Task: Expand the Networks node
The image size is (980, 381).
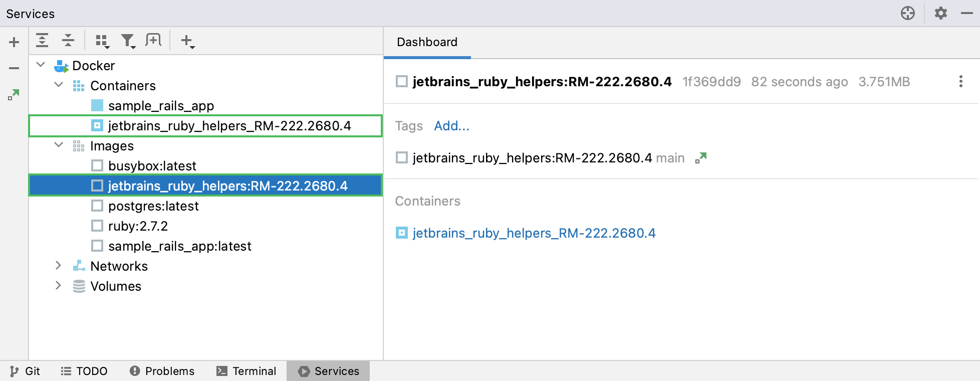Action: [x=59, y=266]
